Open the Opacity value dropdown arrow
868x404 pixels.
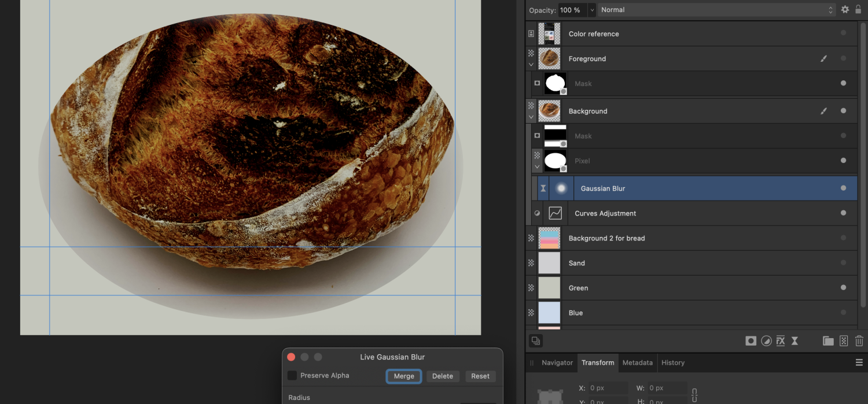(591, 10)
